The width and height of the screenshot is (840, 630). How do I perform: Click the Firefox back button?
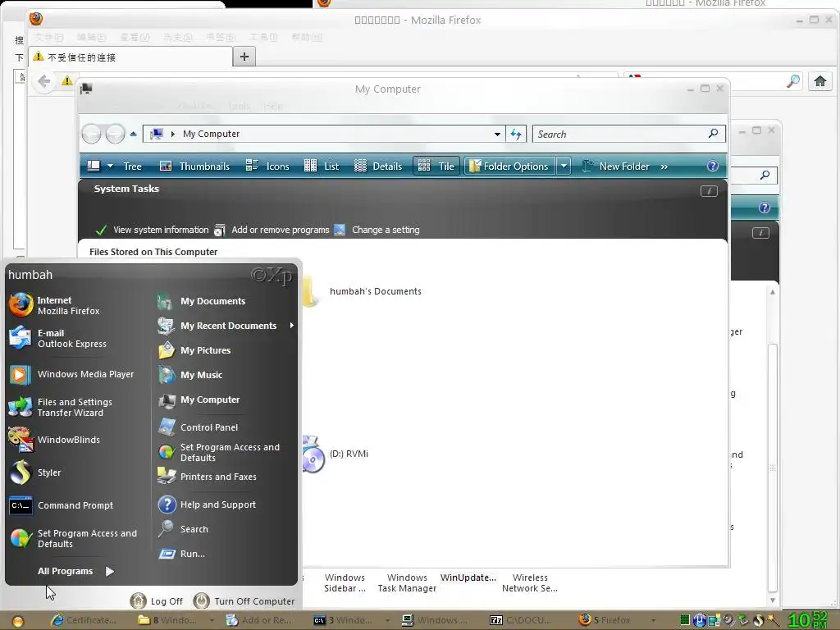click(x=44, y=82)
